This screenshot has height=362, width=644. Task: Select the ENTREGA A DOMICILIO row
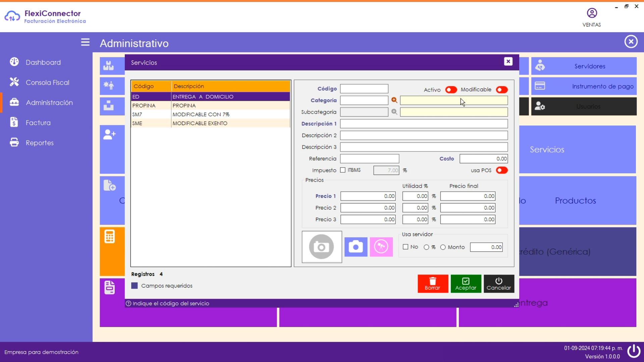pyautogui.click(x=211, y=97)
